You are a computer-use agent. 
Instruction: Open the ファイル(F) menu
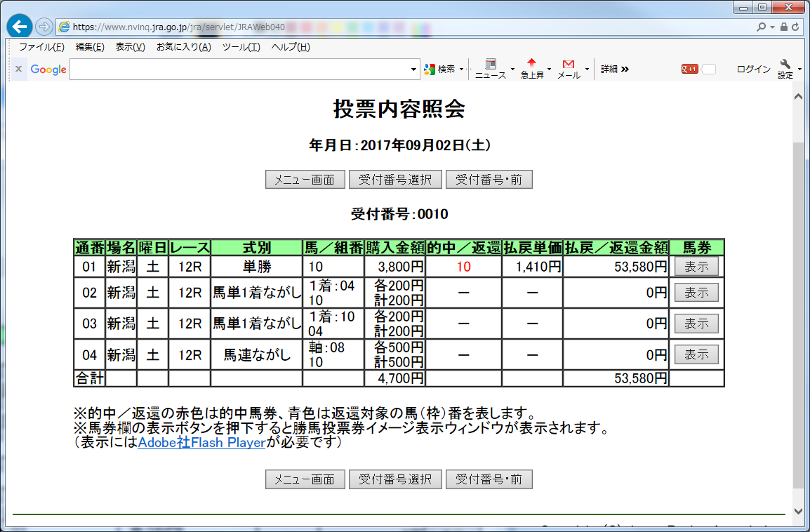pyautogui.click(x=41, y=47)
